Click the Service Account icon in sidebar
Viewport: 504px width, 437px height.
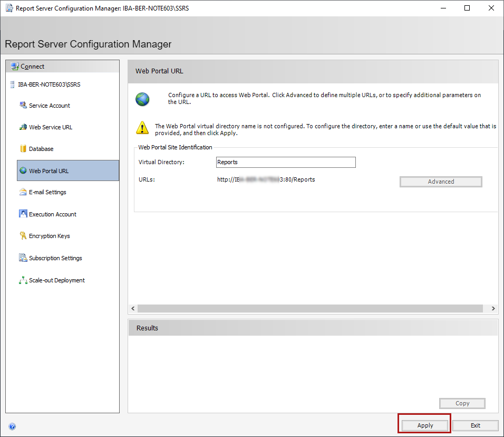coord(23,106)
